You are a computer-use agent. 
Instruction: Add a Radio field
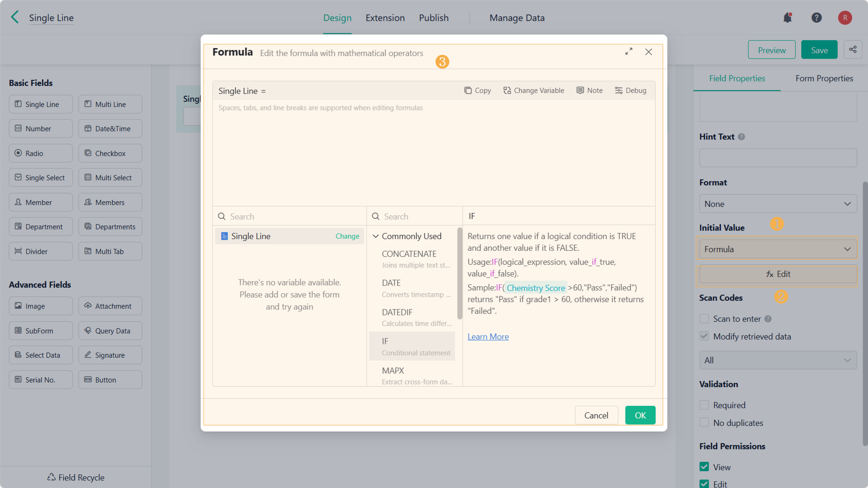tap(41, 153)
